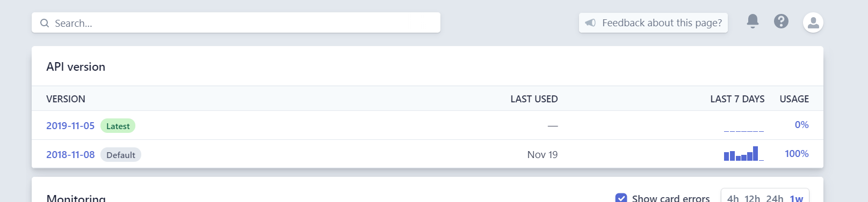Open the help question mark icon
Screen dimensions: 868x202
point(781,21)
